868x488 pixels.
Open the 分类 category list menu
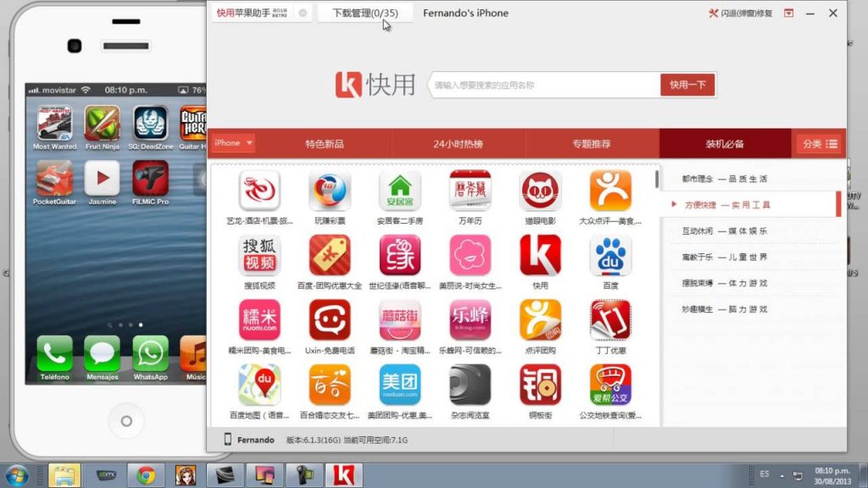tap(820, 144)
